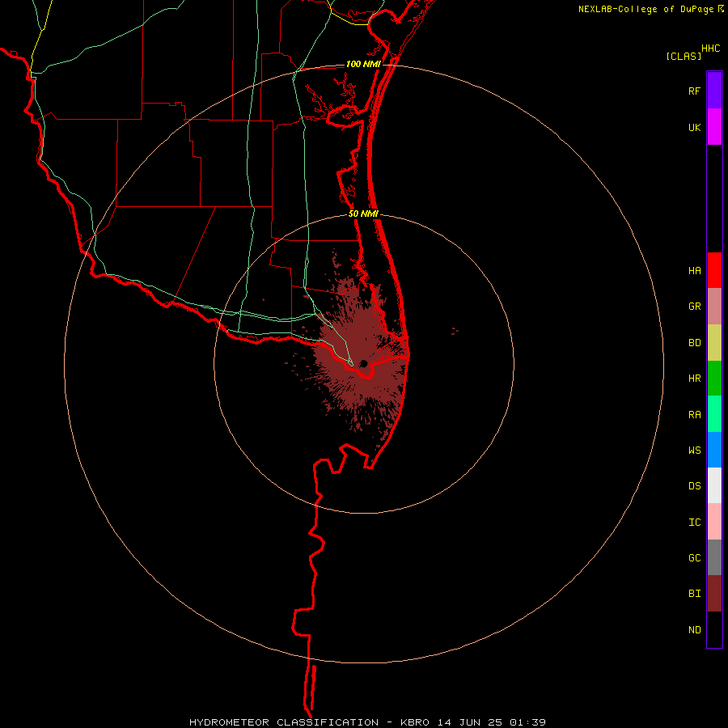Click the HYDROMETEOR CLASSIFICATION title text
Screen dimensions: 728x728
[284, 722]
